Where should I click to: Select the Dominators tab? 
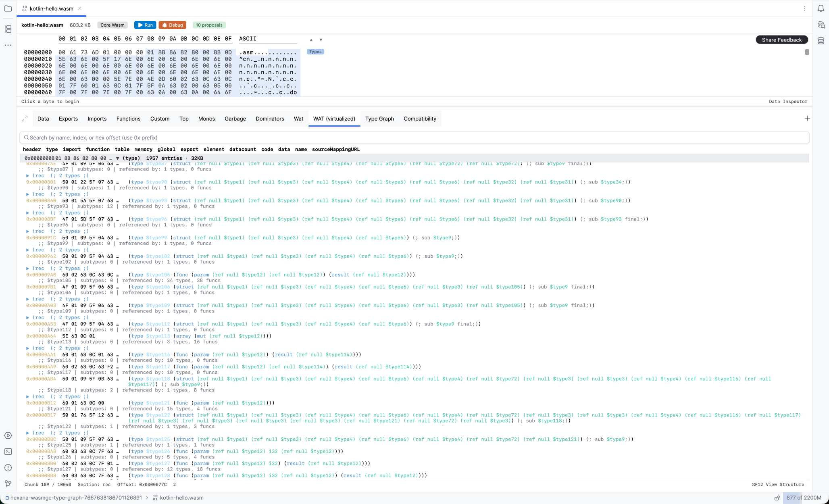click(x=270, y=119)
